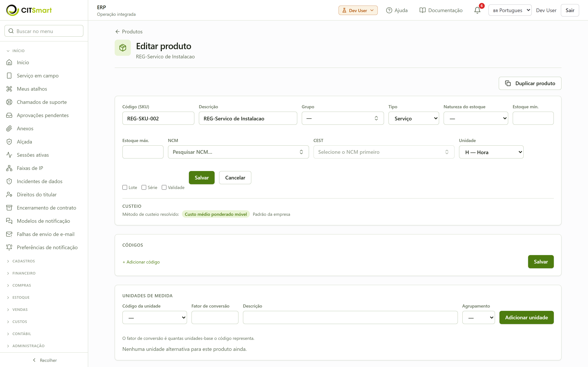Open Meus atalhos sidebar icon
Viewport: 588px width, 367px height.
point(9,89)
